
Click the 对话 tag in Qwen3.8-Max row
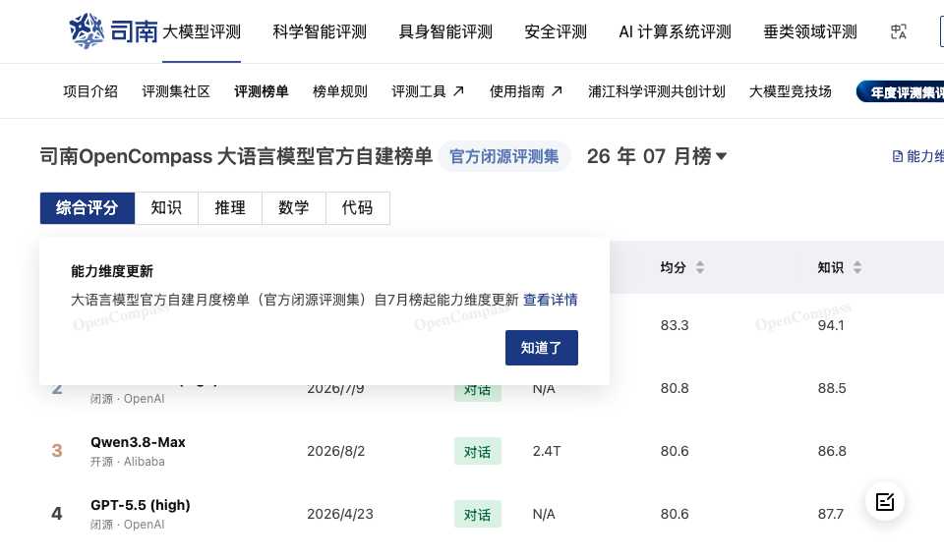(x=478, y=451)
